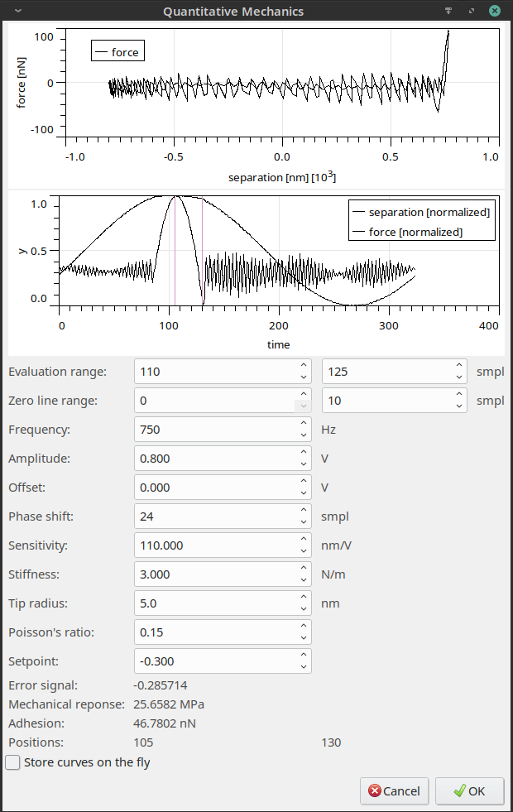Screen dimensions: 513x812
Task: Close the Quantitative Mechanics dialog
Action: pyautogui.click(x=495, y=11)
